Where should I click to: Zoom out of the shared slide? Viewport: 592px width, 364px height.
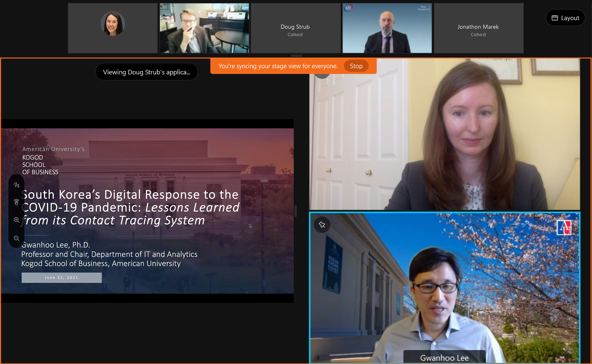pyautogui.click(x=16, y=238)
